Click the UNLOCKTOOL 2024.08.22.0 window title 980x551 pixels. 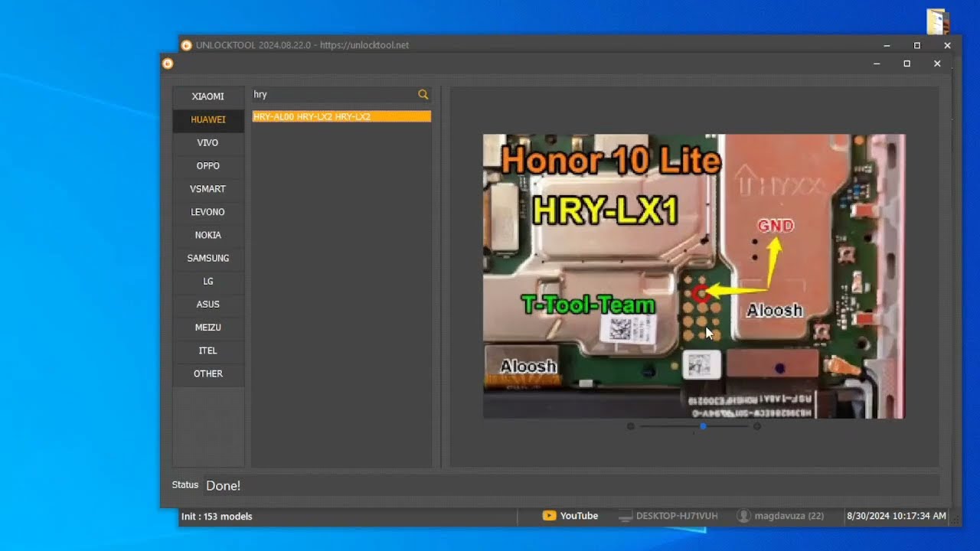[302, 45]
